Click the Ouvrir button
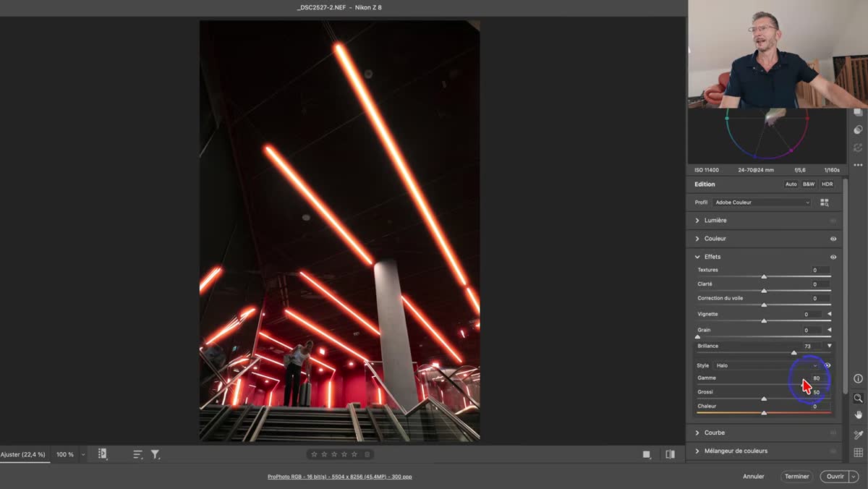Viewport: 868px width, 489px height. (x=835, y=477)
